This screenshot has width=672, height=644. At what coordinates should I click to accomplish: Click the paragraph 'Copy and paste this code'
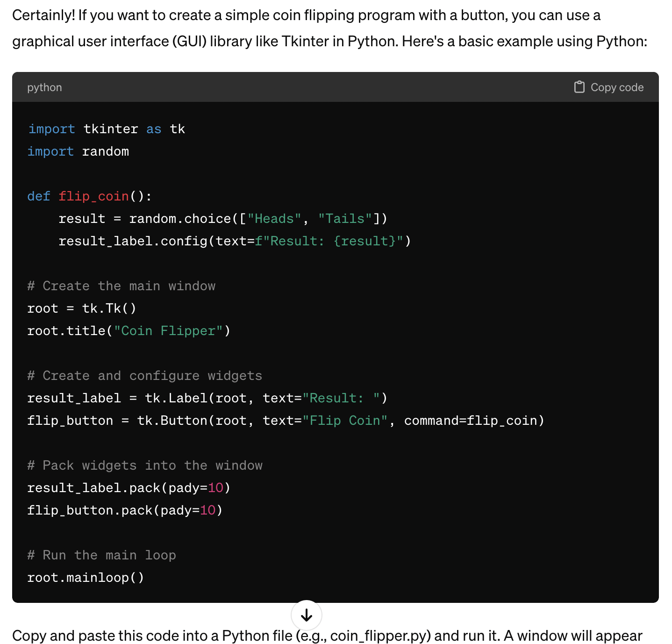tap(327, 636)
